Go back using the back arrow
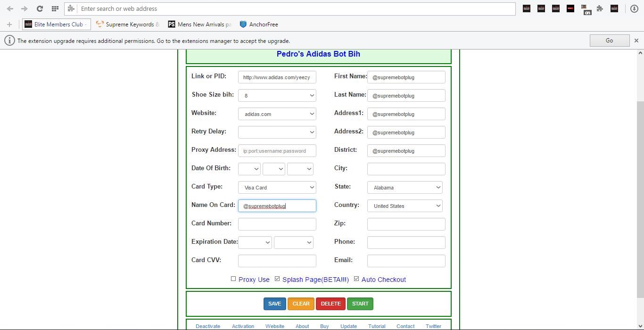 point(10,8)
